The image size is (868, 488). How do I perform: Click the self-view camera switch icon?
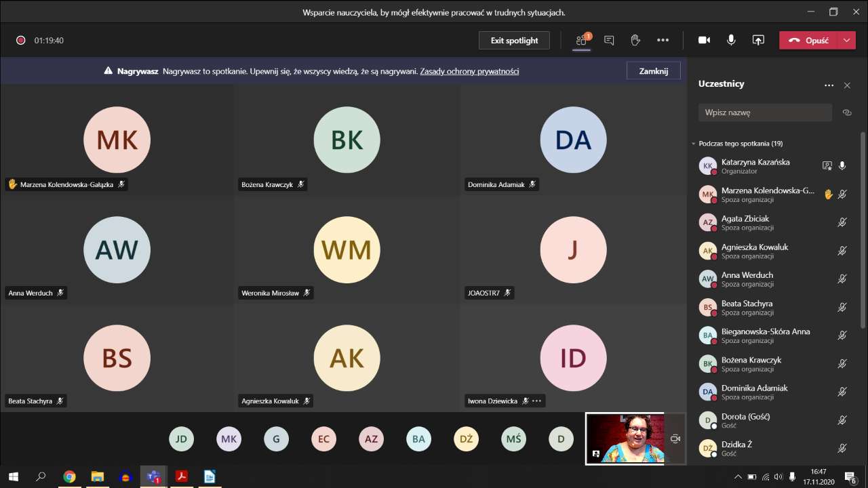coord(675,439)
